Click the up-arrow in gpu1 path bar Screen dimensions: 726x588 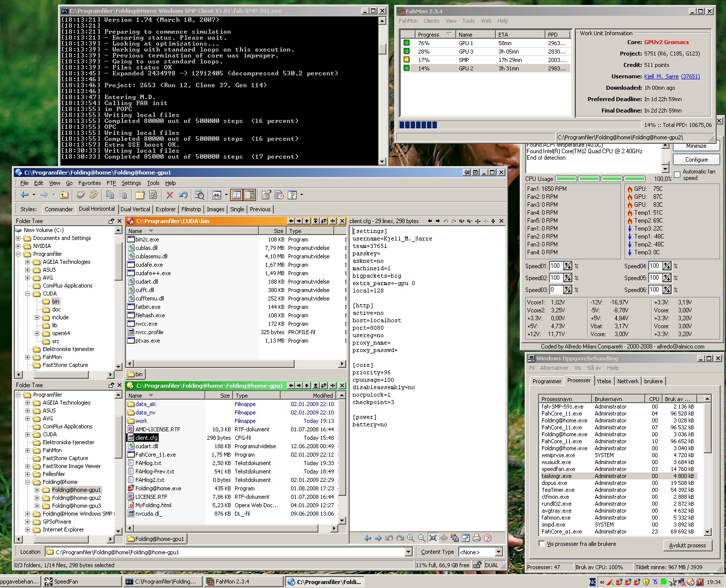coord(307,385)
